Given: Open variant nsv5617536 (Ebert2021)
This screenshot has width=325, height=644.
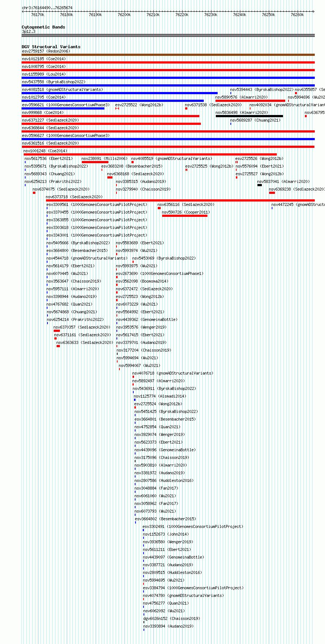Looking at the screenshot, I should (49, 159).
